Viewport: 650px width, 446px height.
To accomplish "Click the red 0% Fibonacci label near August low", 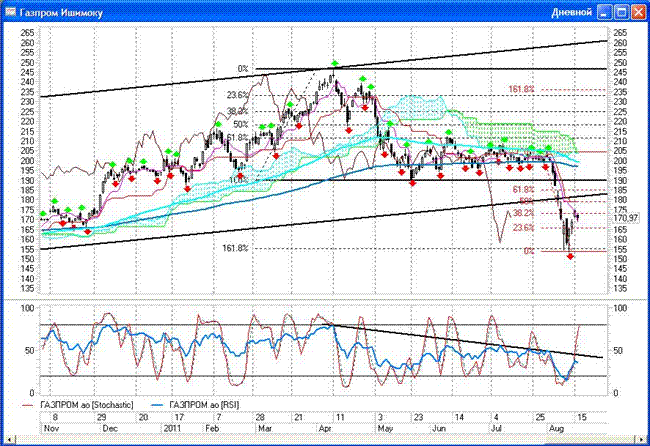I will [528, 251].
